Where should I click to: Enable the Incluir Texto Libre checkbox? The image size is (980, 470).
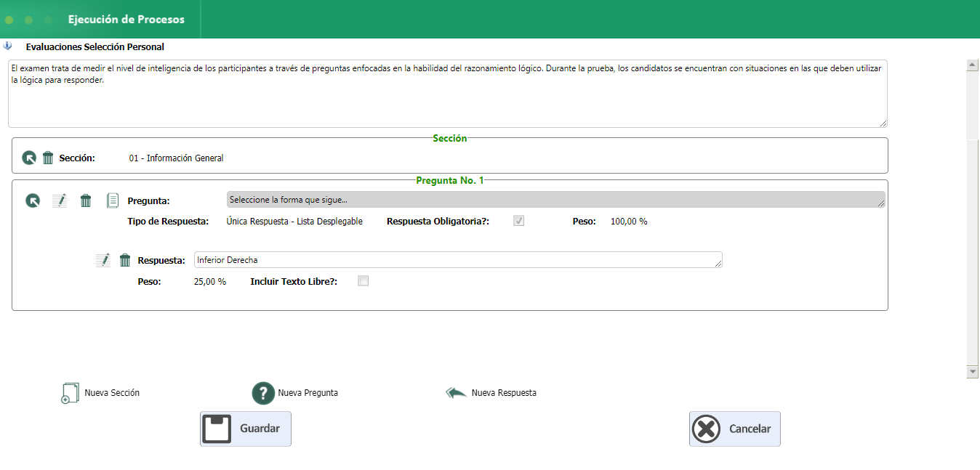tap(364, 281)
